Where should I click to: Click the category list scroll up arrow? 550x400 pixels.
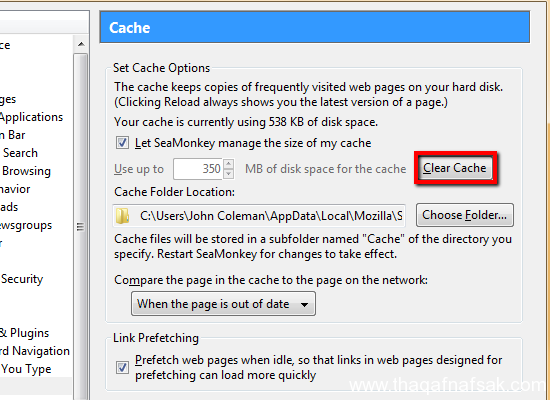[81, 44]
